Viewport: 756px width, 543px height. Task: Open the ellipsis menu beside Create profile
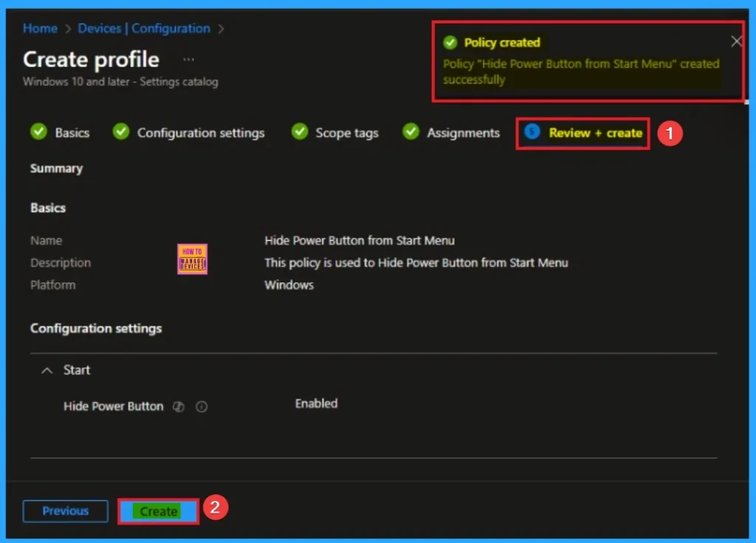[188, 59]
